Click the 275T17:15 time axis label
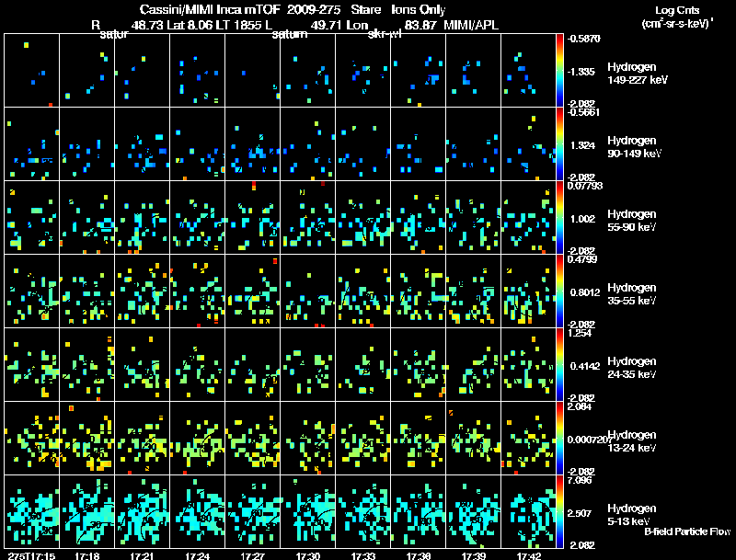This screenshot has width=736, height=560. pyautogui.click(x=31, y=556)
